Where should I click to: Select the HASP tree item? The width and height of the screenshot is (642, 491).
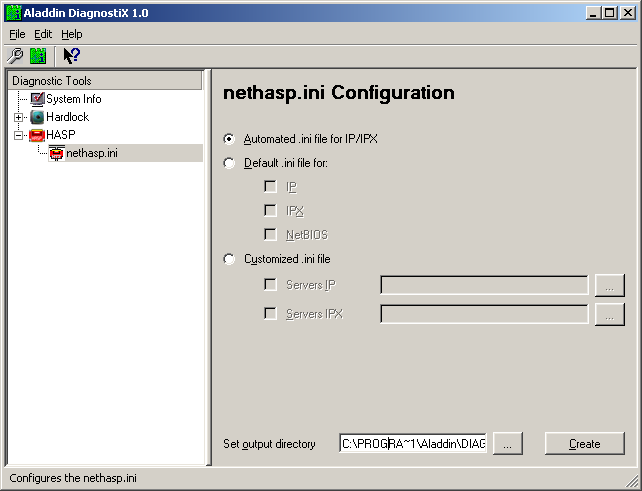point(61,135)
